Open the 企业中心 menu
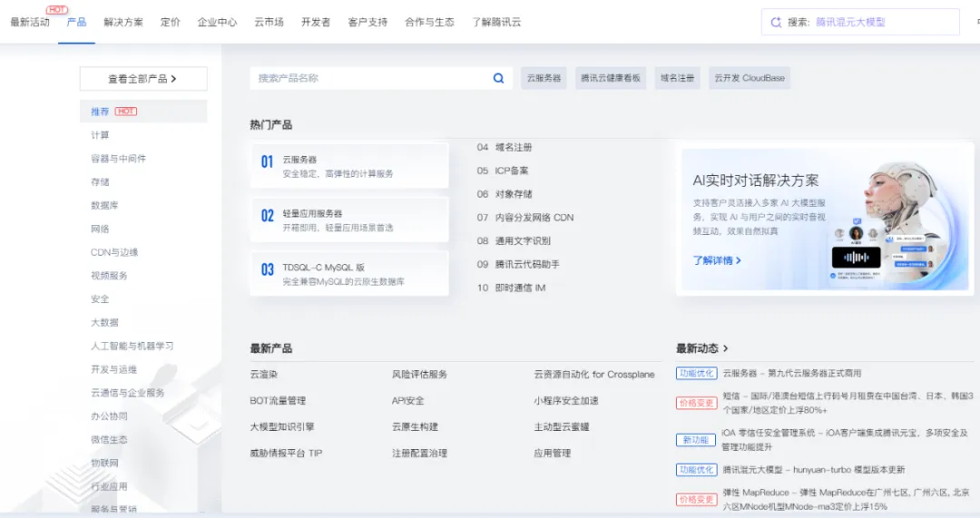Image resolution: width=980 pixels, height=518 pixels. pos(217,22)
